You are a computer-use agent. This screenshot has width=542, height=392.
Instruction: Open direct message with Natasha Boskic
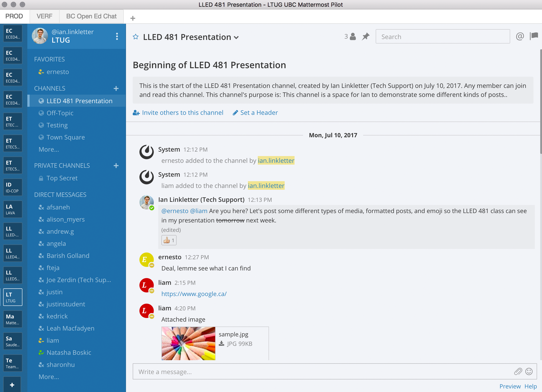[69, 353]
